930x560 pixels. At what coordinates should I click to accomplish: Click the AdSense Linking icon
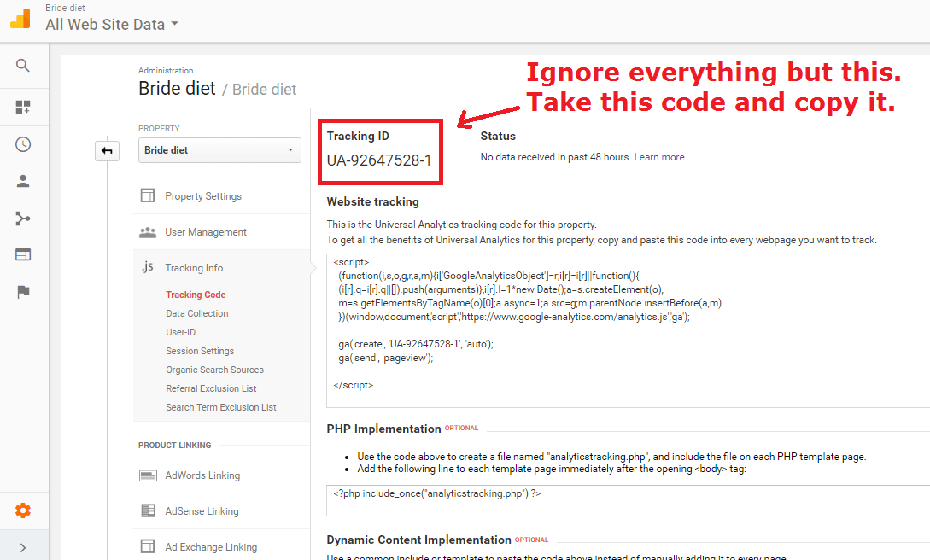(x=148, y=510)
